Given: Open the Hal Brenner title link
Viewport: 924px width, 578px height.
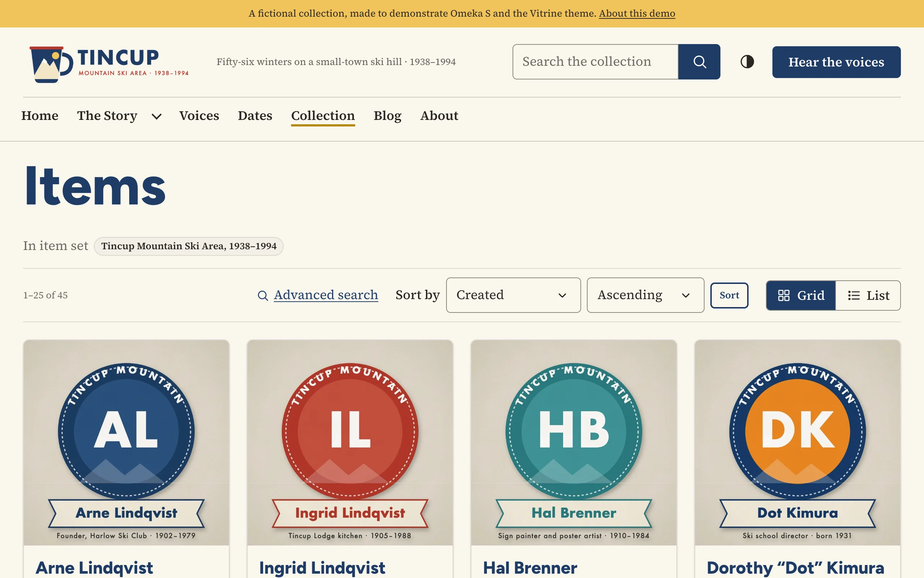Looking at the screenshot, I should (x=530, y=568).
